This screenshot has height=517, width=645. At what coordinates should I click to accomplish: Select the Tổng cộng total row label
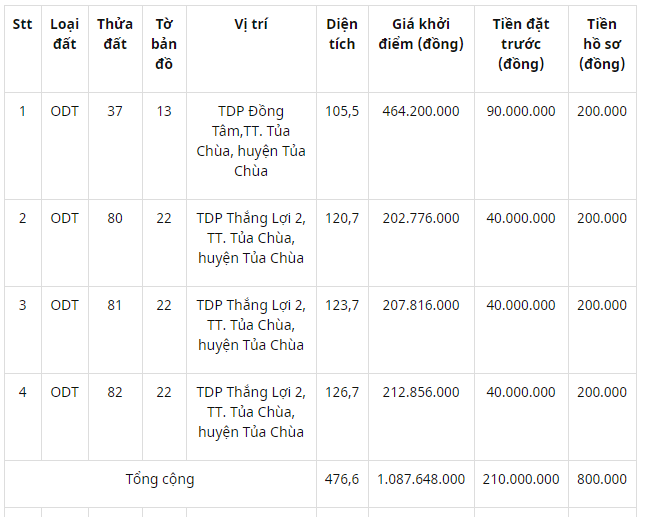160,480
